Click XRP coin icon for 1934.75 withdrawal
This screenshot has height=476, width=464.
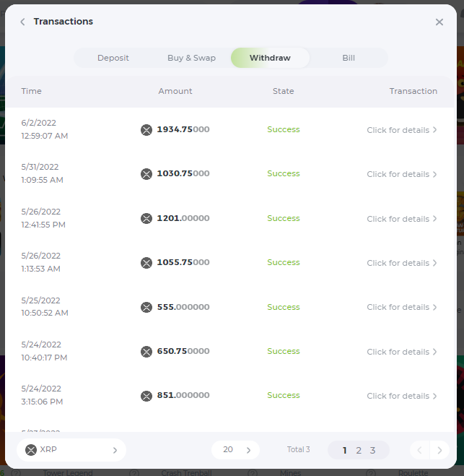pyautogui.click(x=146, y=130)
